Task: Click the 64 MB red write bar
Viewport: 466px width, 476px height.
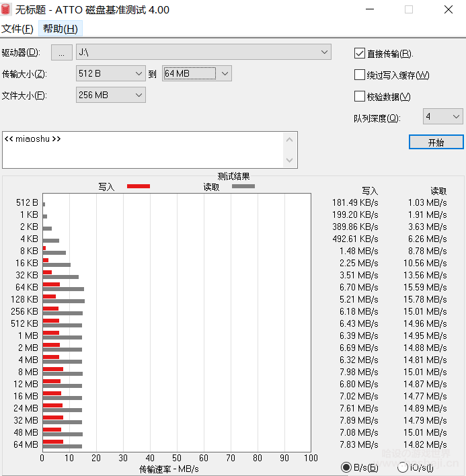Action: point(53,442)
